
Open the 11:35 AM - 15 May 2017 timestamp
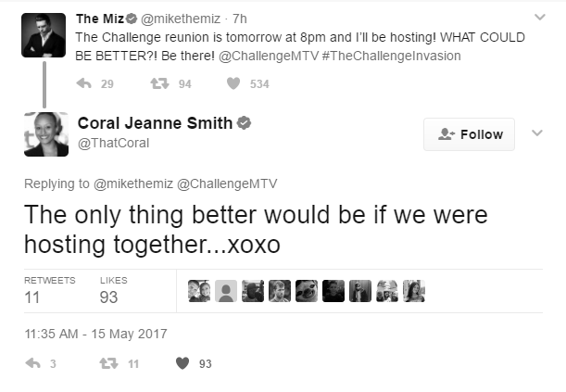95,334
